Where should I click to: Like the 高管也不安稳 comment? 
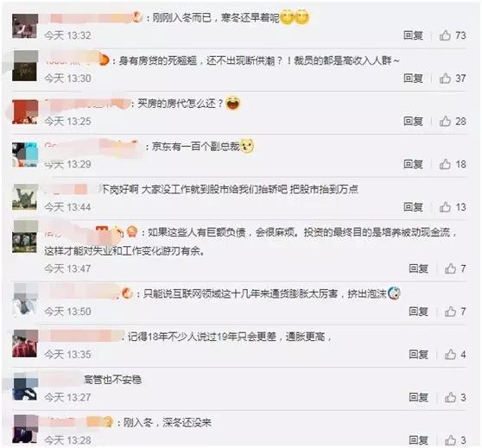tap(450, 397)
